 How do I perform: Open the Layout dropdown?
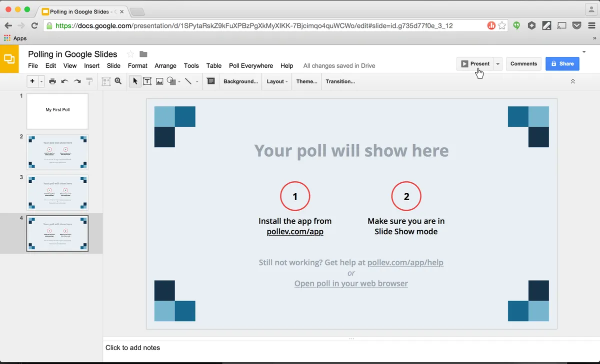click(x=277, y=81)
